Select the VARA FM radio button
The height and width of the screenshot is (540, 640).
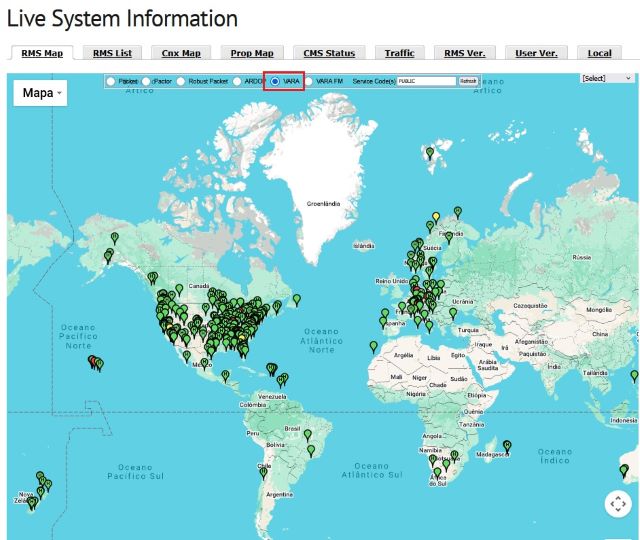(309, 81)
